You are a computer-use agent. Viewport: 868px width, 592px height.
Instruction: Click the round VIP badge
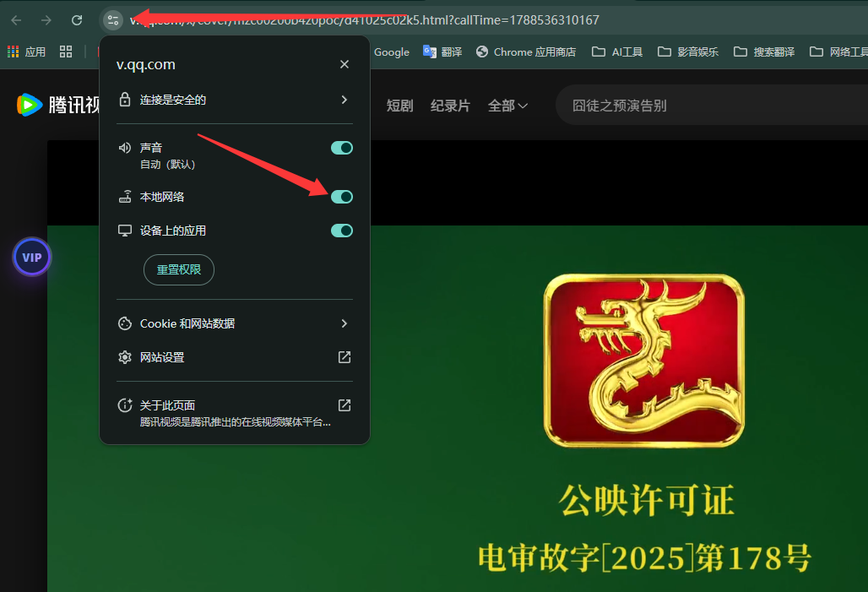(x=32, y=257)
